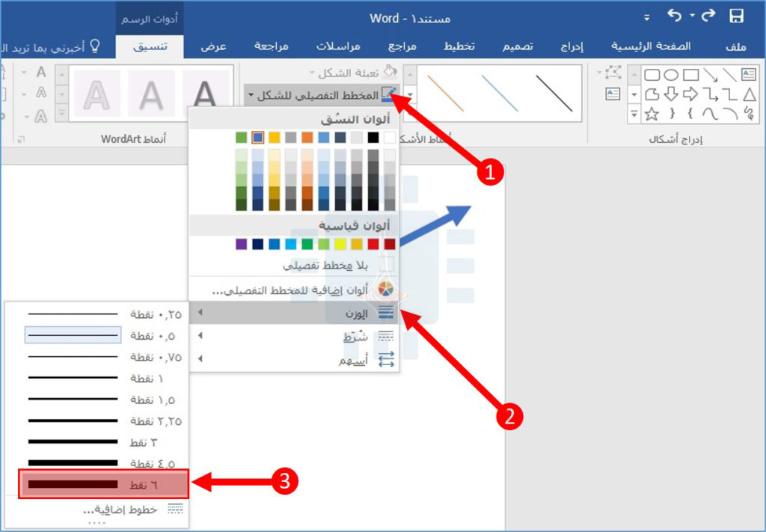Pick the elbow arrow connector shape

[711, 94]
